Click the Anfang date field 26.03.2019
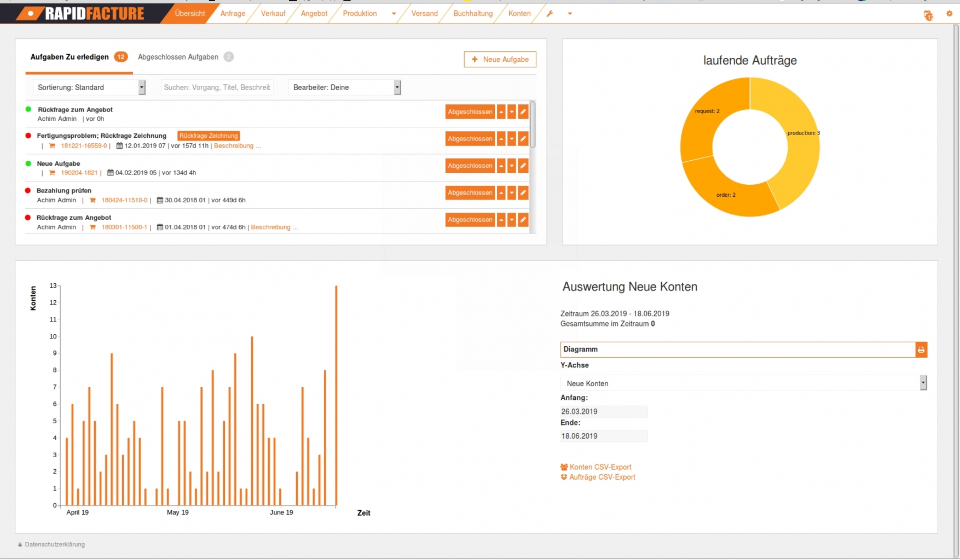This screenshot has width=960, height=560. tap(604, 411)
